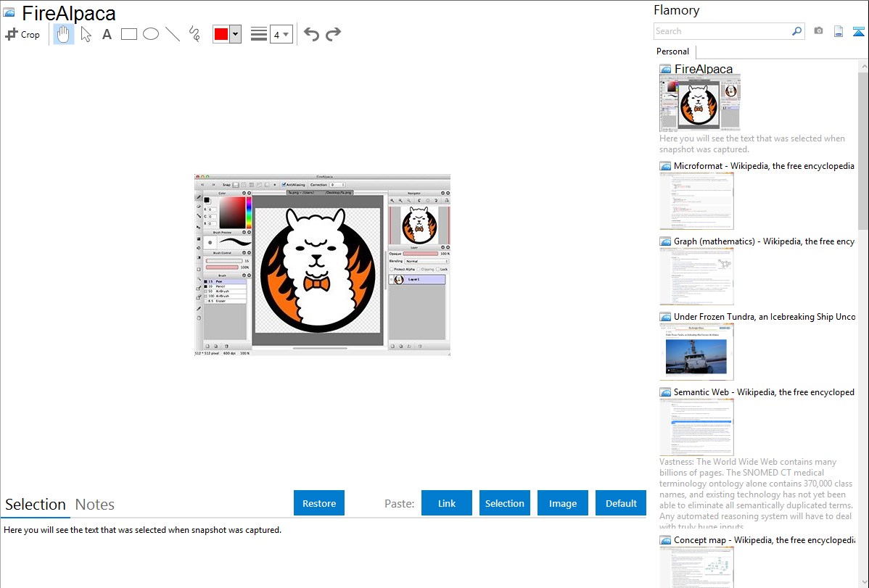Click in the Flamory search field
The height and width of the screenshot is (588, 869).
[x=722, y=31]
